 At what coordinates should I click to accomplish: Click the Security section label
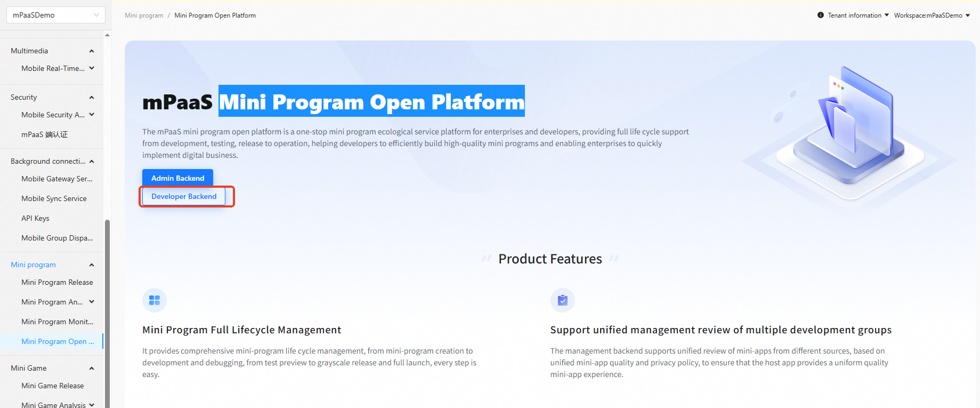point(24,97)
